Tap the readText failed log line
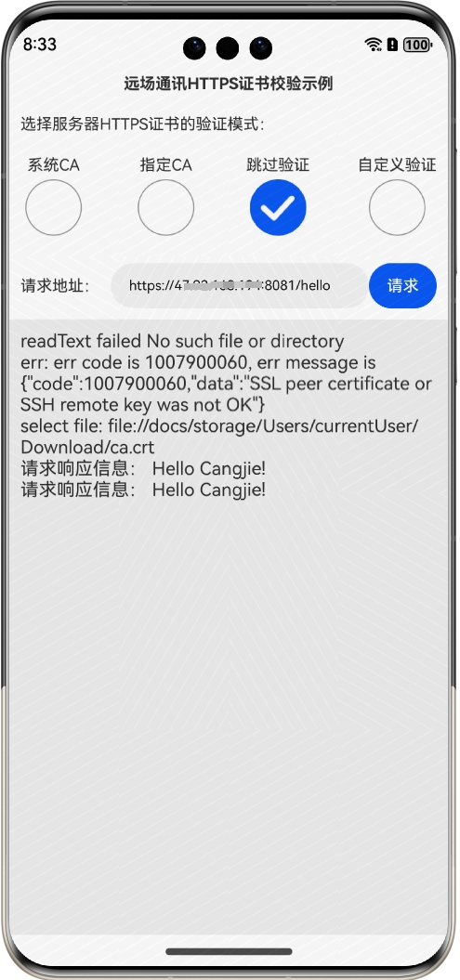Screen dimensions: 460x980 click(x=182, y=341)
